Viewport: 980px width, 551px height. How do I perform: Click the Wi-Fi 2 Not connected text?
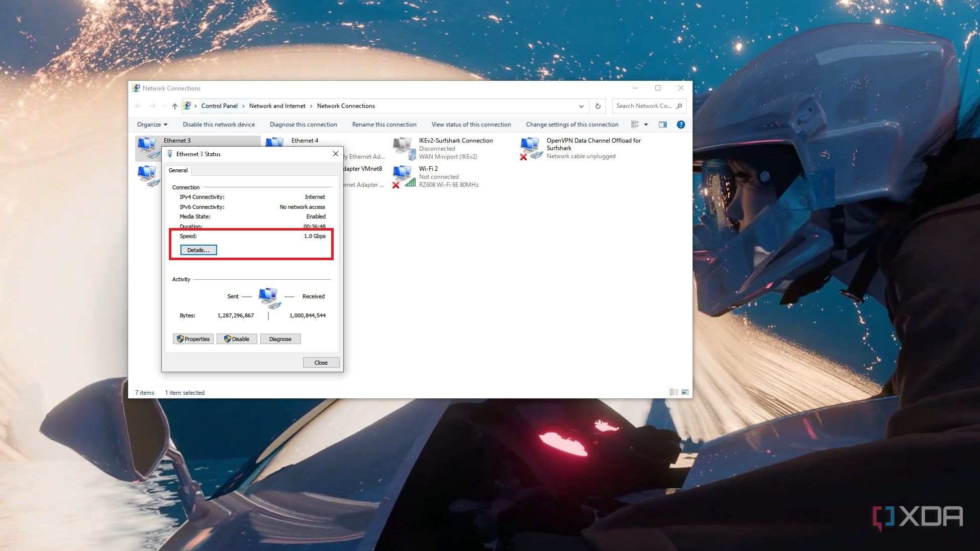439,177
